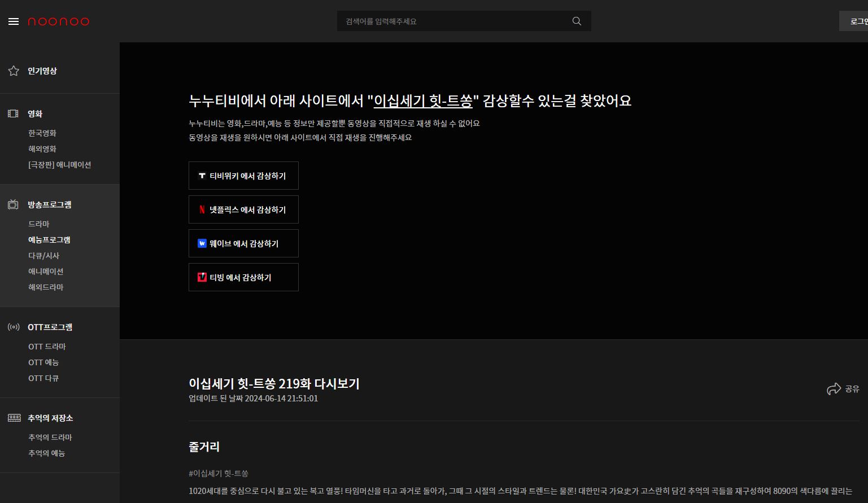Click the 티비위키 T logo icon
The image size is (868, 503).
pyautogui.click(x=202, y=176)
